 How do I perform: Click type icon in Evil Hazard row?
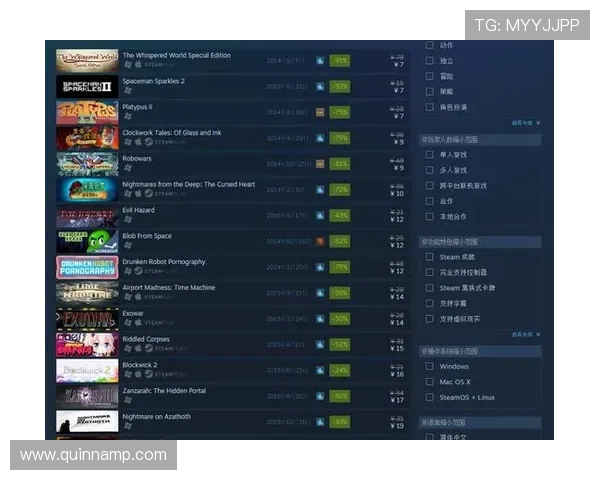point(320,216)
